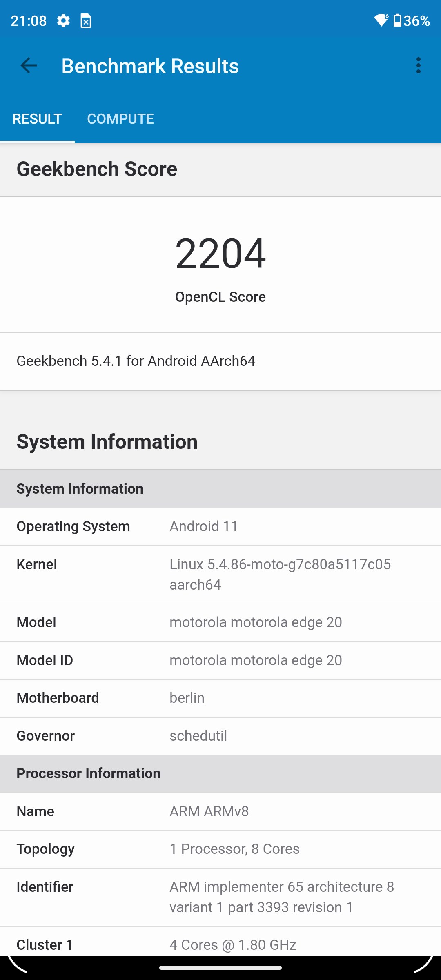Select the Motherboard berlin row
Viewport: 441px width, 980px height.
220,698
